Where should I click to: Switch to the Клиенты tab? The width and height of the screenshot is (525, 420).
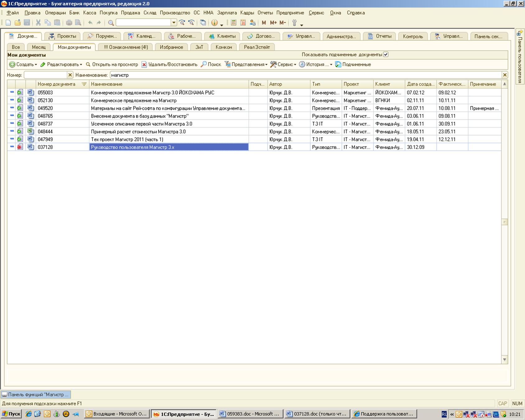coord(222,36)
